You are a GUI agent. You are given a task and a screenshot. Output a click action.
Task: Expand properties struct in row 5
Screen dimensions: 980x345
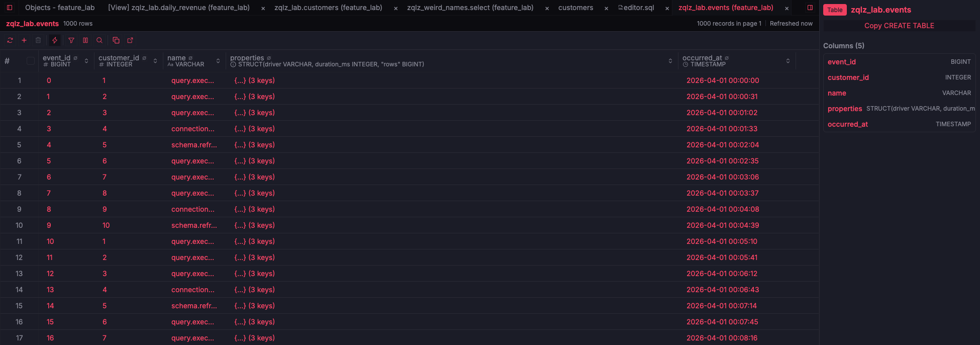[254, 145]
